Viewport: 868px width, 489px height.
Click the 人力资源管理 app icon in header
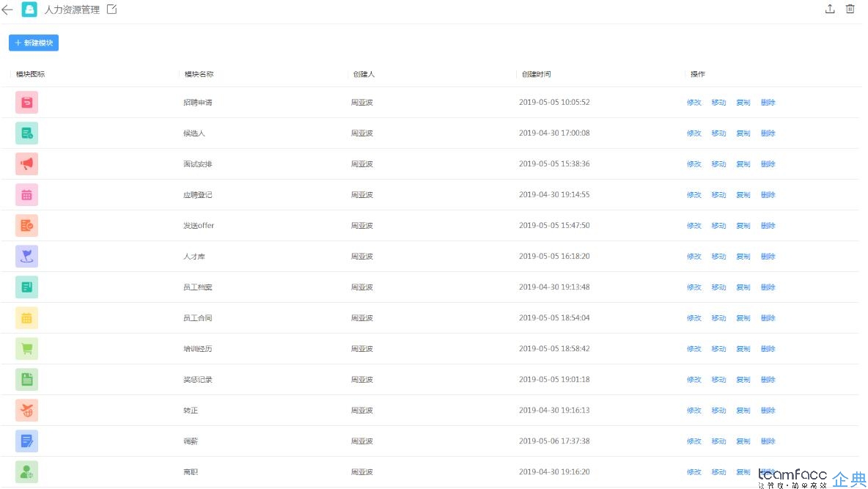pos(29,10)
